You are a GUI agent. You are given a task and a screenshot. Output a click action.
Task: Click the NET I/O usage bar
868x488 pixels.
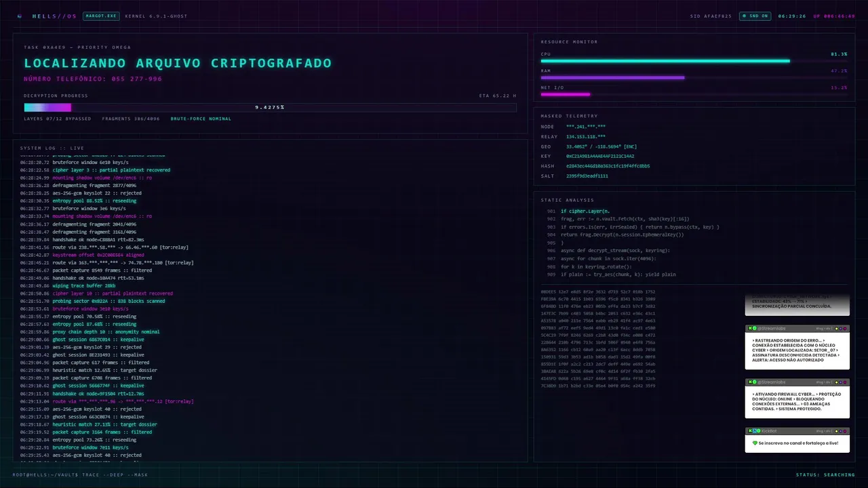(x=694, y=95)
